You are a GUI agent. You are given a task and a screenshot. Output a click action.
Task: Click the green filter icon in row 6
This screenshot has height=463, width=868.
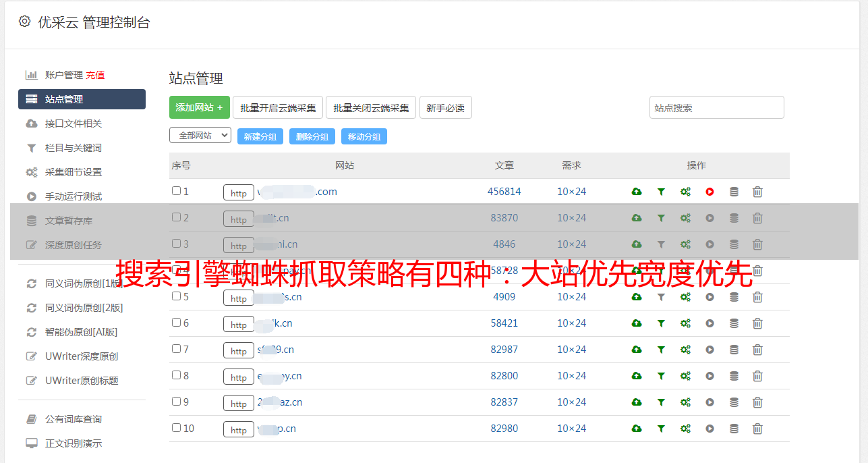(661, 323)
